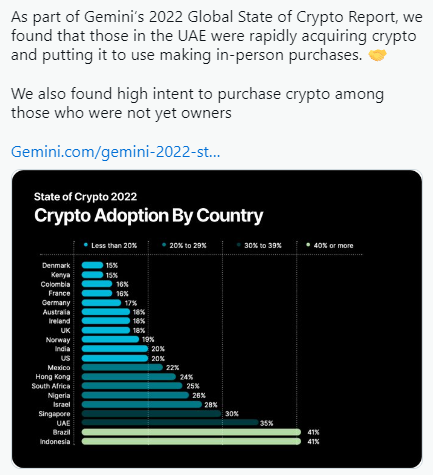This screenshot has width=433, height=475.
Task: Click the 'State of Crypto 2022' subtitle
Action: tap(85, 197)
